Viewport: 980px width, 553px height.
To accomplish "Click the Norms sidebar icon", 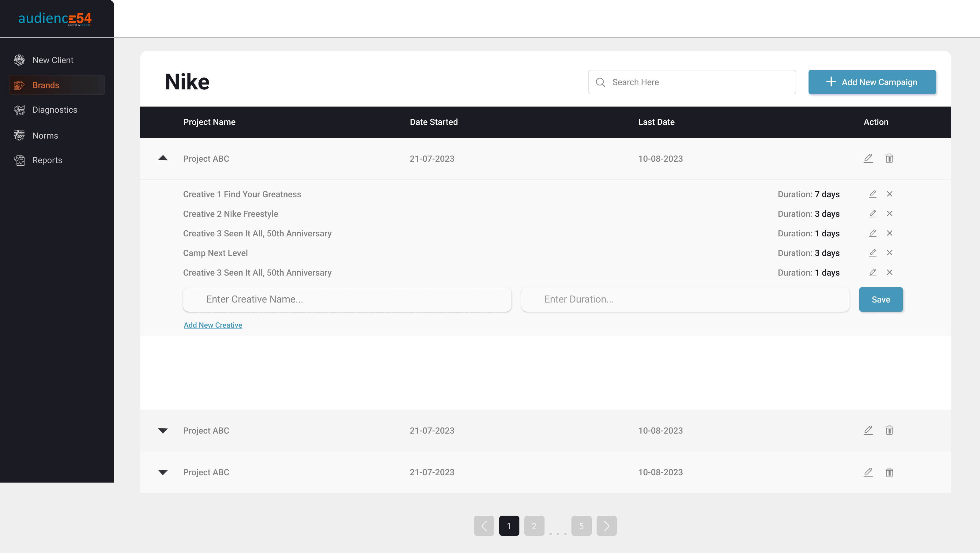I will 19,135.
